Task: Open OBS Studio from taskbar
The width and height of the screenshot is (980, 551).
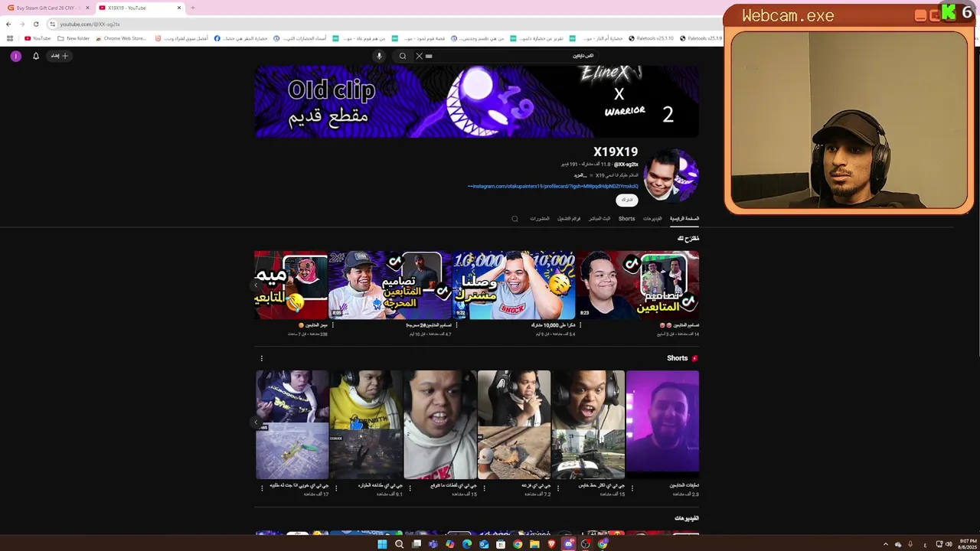Action: [x=586, y=544]
